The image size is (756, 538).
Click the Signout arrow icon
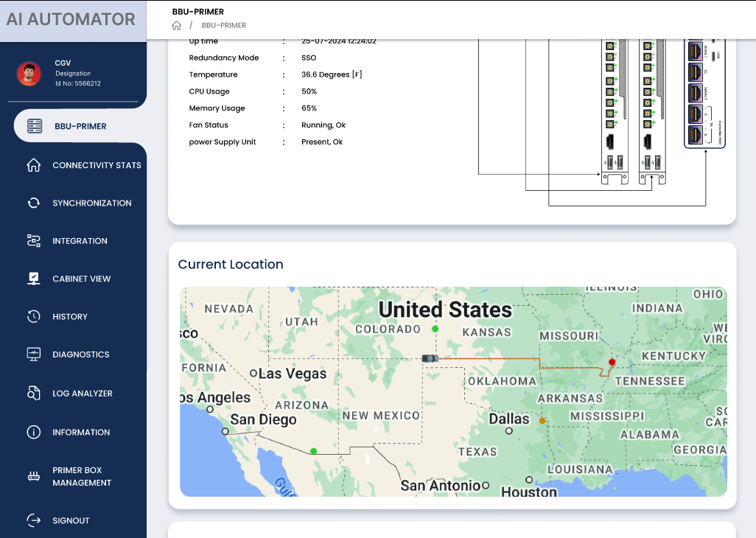(33, 520)
